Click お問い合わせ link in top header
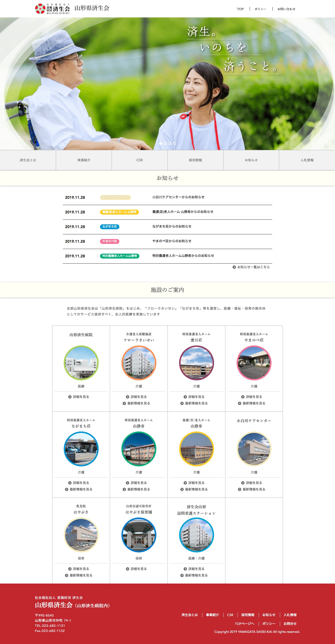Screen dimensions: 335x644 pos(286,9)
